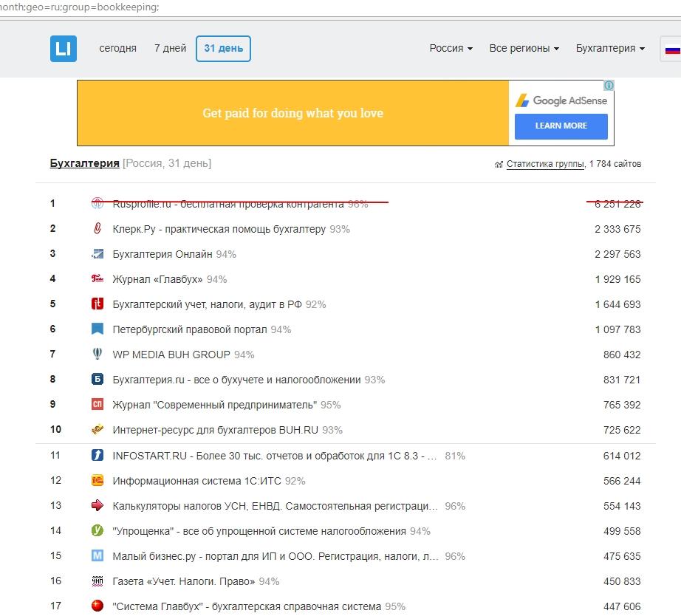Click the Малый бизнес.ру M icon
Viewport: 681px width, 616px height.
[97, 555]
